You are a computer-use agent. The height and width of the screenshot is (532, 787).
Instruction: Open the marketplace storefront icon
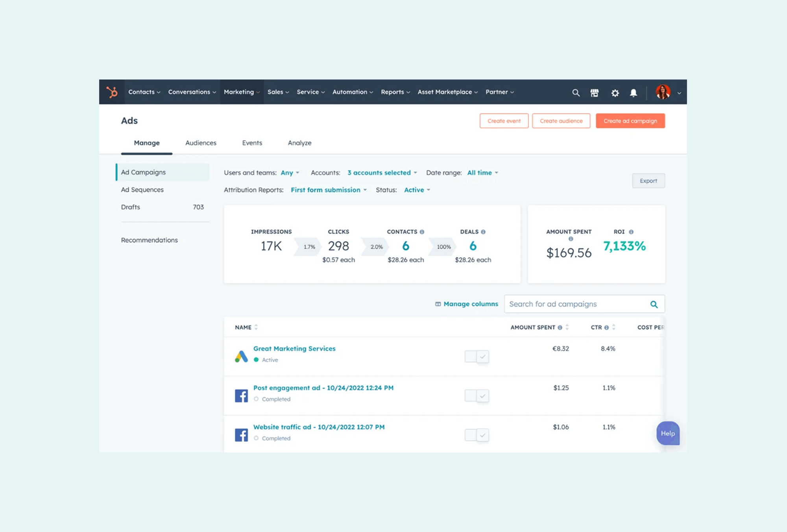tap(595, 93)
